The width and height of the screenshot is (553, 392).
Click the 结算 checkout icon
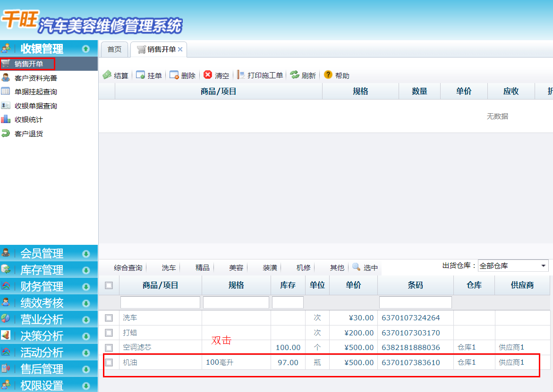pyautogui.click(x=107, y=75)
